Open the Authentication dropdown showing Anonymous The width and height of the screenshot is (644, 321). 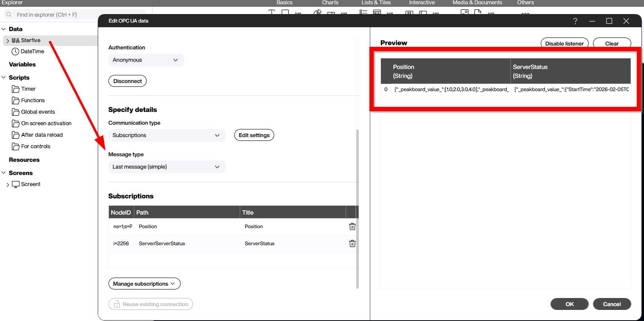(146, 60)
